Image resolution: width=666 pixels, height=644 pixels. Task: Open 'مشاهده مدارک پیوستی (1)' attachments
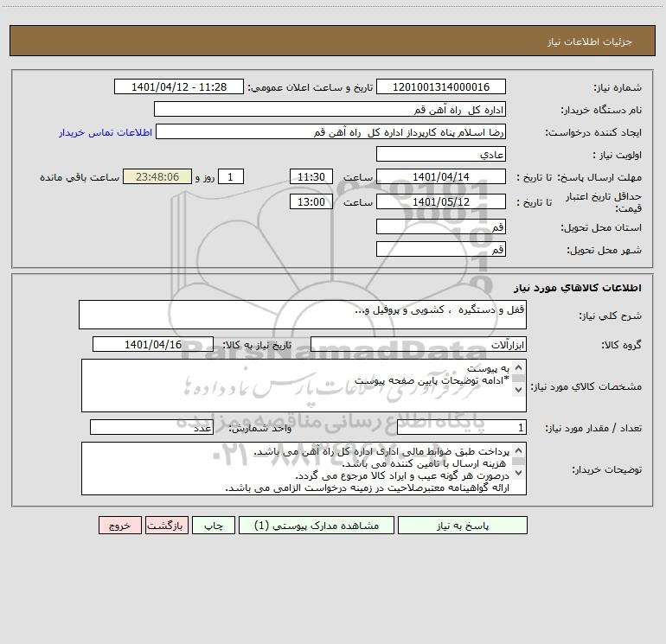click(317, 526)
